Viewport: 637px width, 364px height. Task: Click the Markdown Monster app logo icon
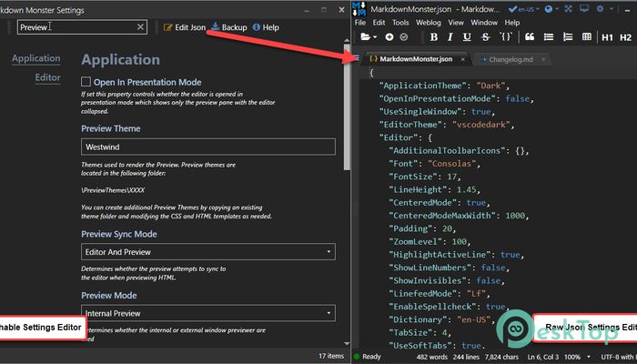coord(359,9)
